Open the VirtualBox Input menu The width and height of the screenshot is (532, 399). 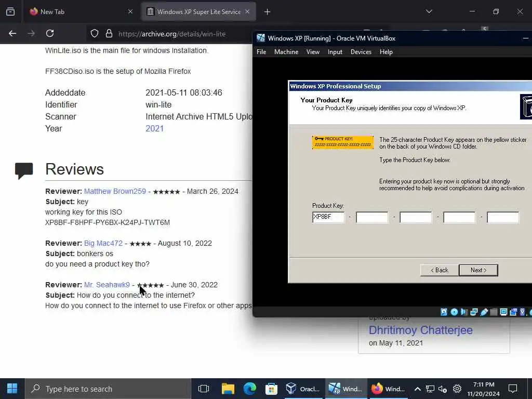tap(335, 52)
